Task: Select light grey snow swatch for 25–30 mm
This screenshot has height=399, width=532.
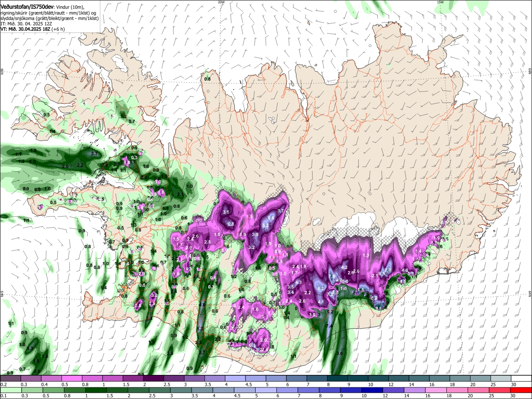Action: [x=501, y=378]
